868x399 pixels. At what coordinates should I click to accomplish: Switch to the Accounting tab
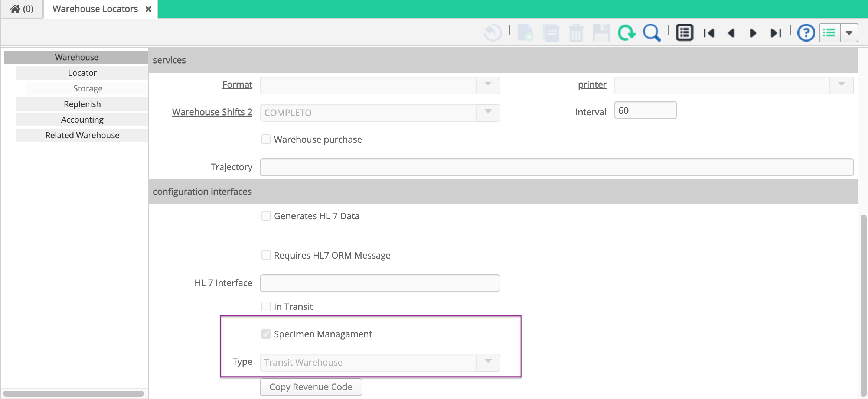82,119
